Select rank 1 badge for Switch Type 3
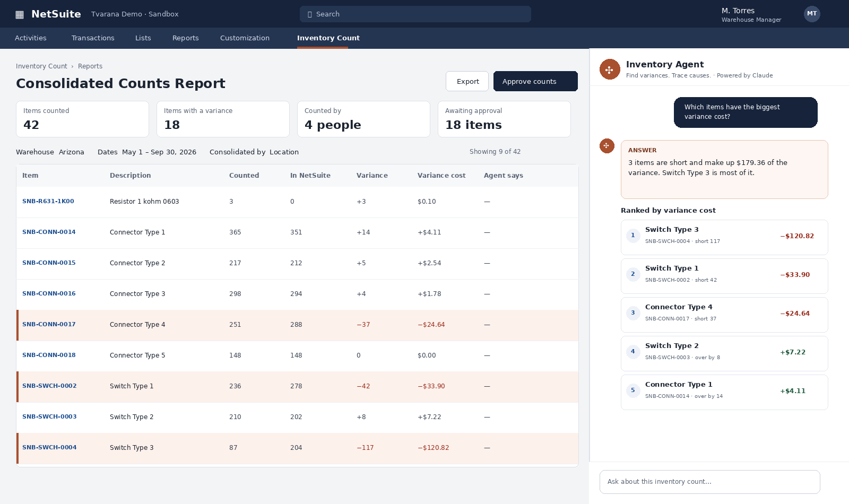Screen dimensions: 849x504 [x=633, y=236]
